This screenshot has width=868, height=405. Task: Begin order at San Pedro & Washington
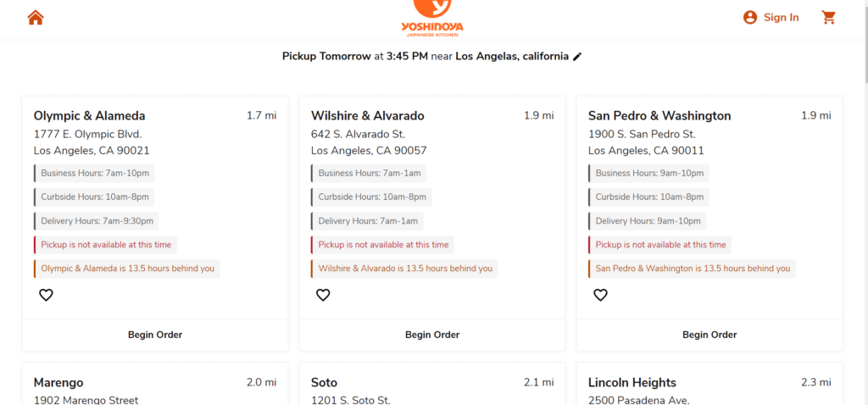point(709,335)
